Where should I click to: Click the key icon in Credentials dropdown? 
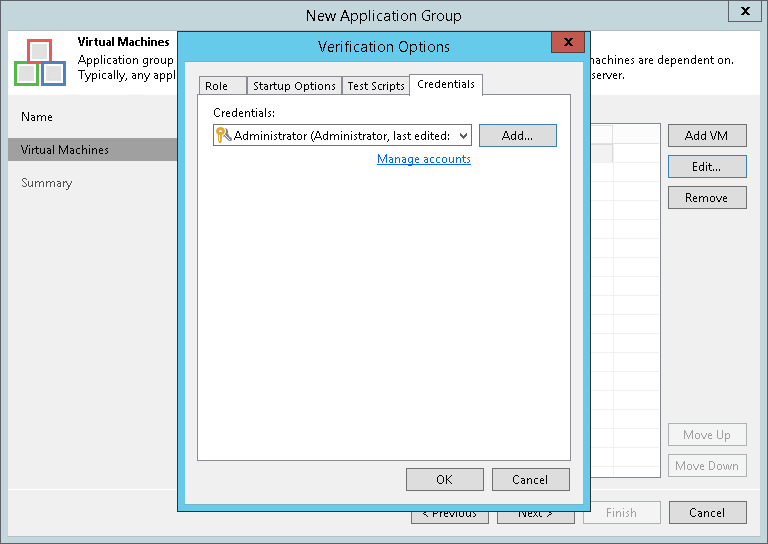(x=223, y=135)
